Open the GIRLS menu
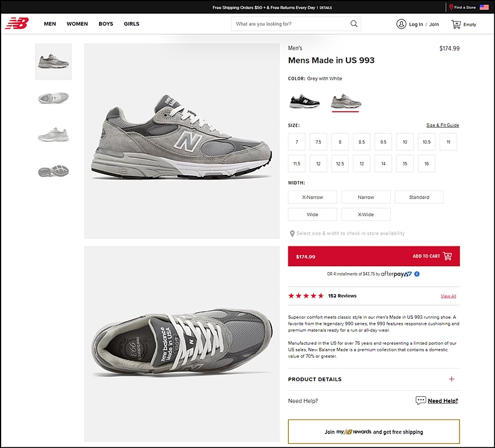This screenshot has width=495, height=448. [x=132, y=24]
